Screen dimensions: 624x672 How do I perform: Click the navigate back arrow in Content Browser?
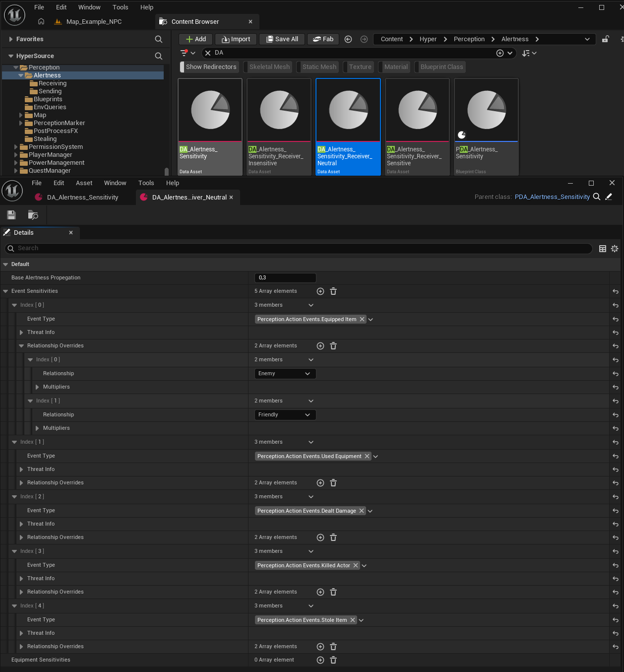(348, 39)
